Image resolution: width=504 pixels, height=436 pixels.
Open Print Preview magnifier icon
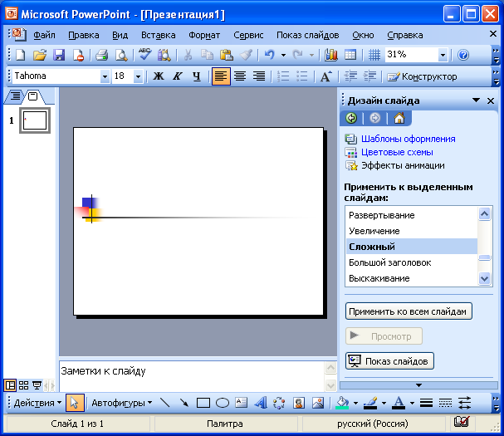pyautogui.click(x=121, y=55)
